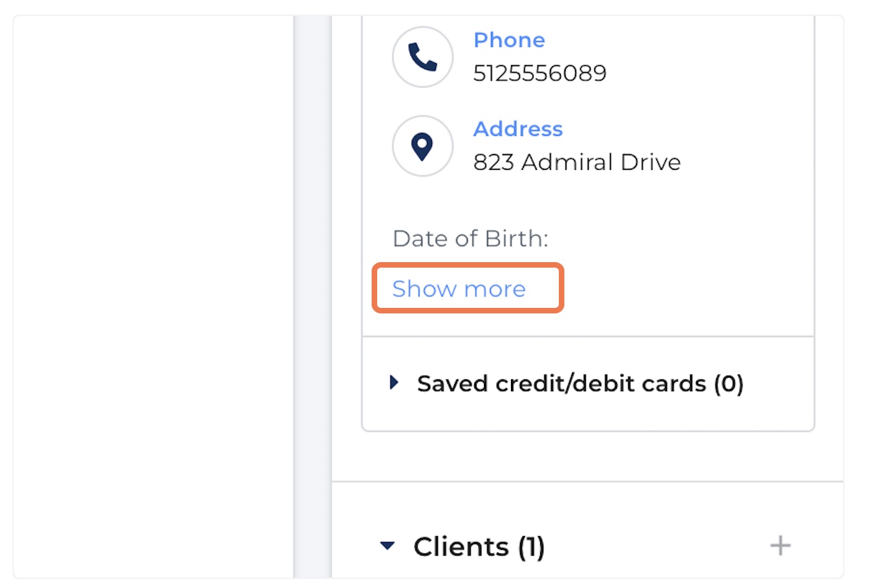Click the Clients (1) heading
875x588 pixels.
point(479,546)
